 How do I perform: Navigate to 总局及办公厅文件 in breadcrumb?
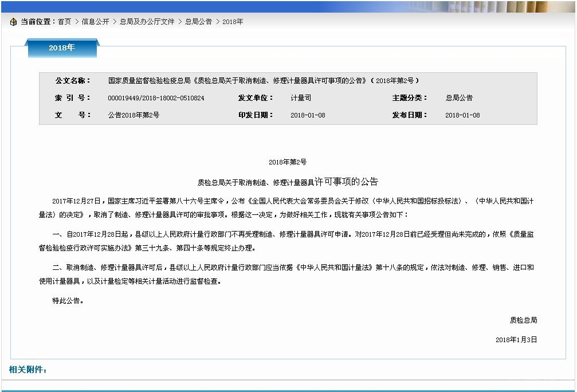[x=147, y=22]
